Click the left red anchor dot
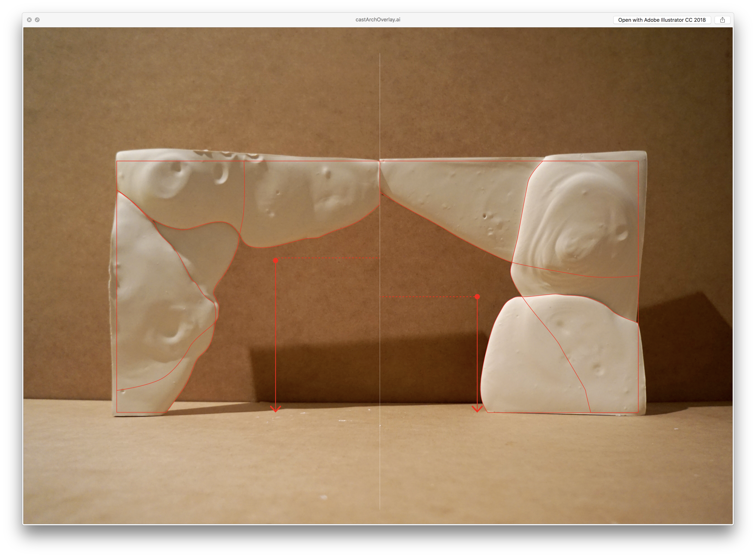This screenshot has height=557, width=756. pos(276,260)
